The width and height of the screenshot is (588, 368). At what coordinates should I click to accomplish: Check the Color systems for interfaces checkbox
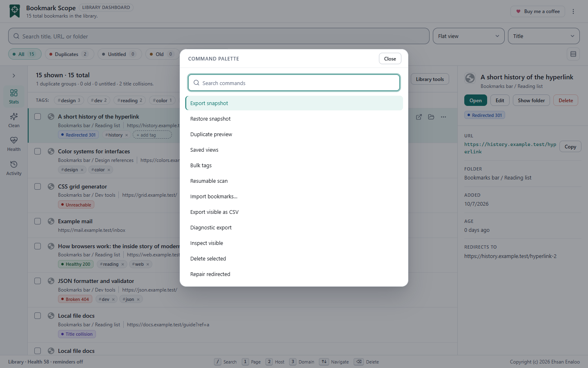[x=38, y=151]
